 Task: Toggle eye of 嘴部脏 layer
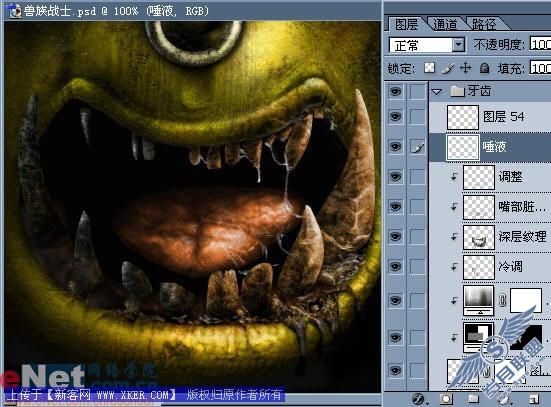pyautogui.click(x=395, y=206)
